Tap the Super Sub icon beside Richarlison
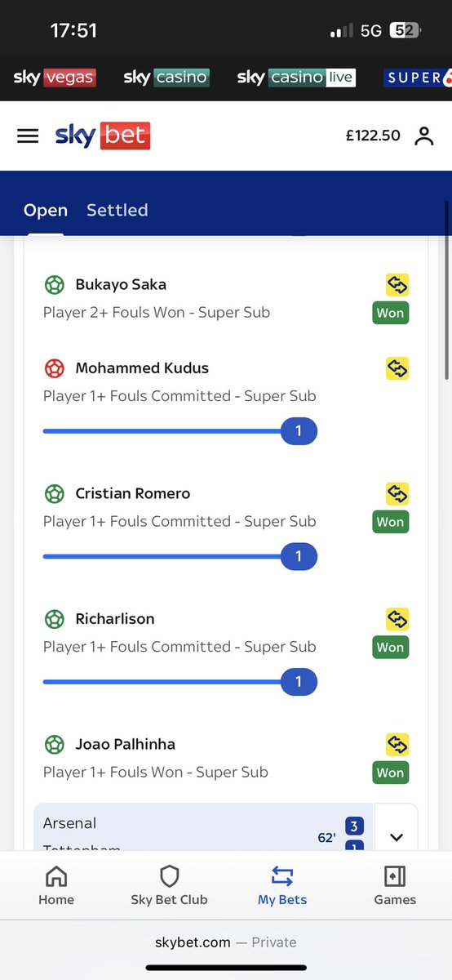 pyautogui.click(x=397, y=618)
